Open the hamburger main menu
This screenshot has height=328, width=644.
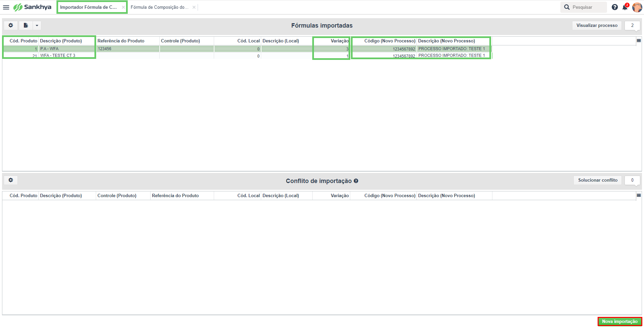click(x=6, y=7)
